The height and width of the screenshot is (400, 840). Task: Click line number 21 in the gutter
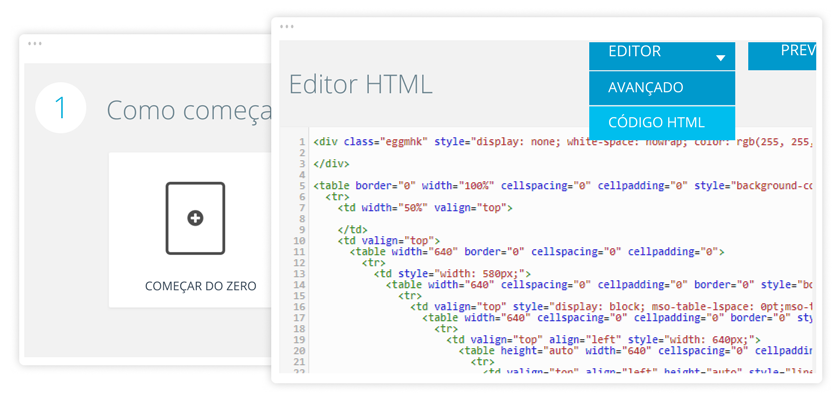299,362
